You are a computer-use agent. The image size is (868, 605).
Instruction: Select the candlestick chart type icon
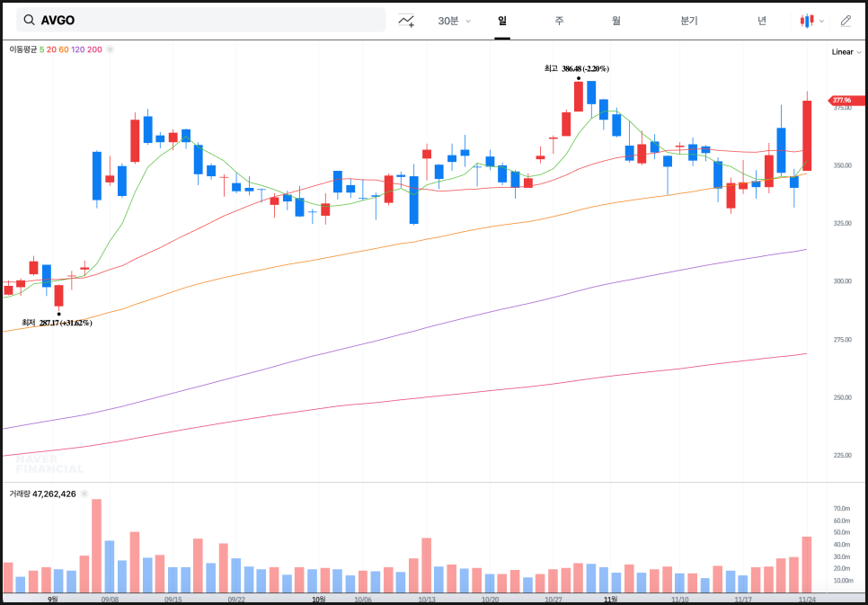coord(807,21)
